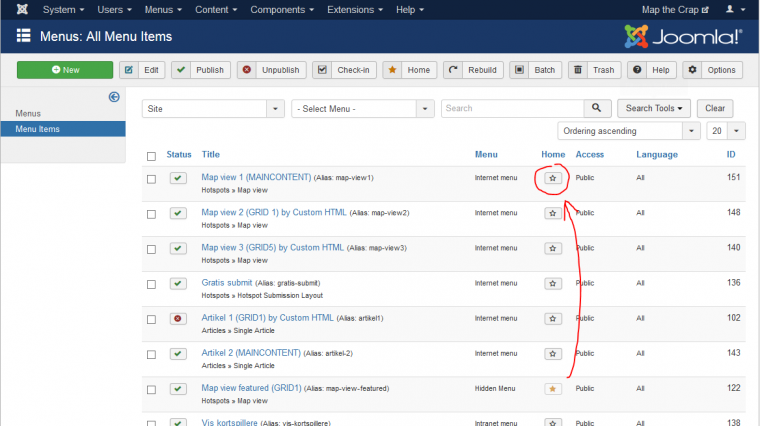Open the Site client dropdown

[213, 108]
